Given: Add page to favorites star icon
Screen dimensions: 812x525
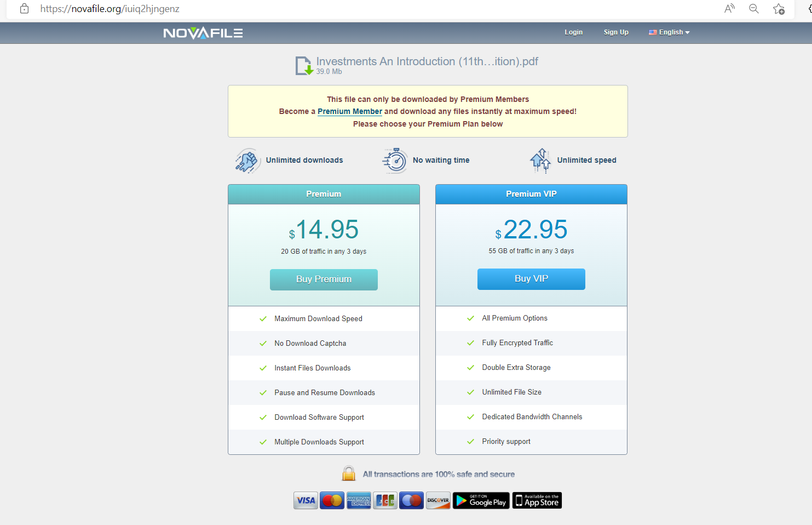Looking at the screenshot, I should click(x=779, y=9).
